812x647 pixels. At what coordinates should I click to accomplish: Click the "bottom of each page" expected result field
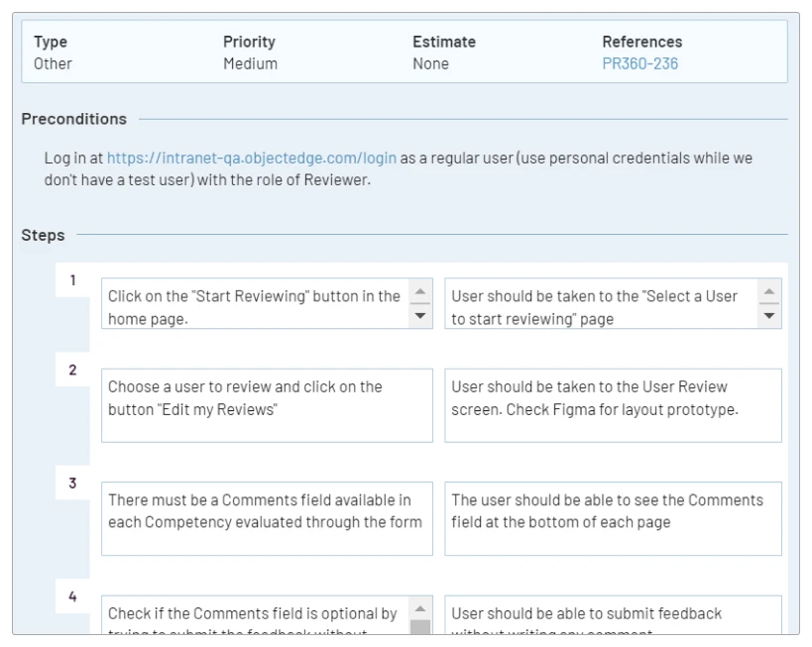pyautogui.click(x=612, y=517)
